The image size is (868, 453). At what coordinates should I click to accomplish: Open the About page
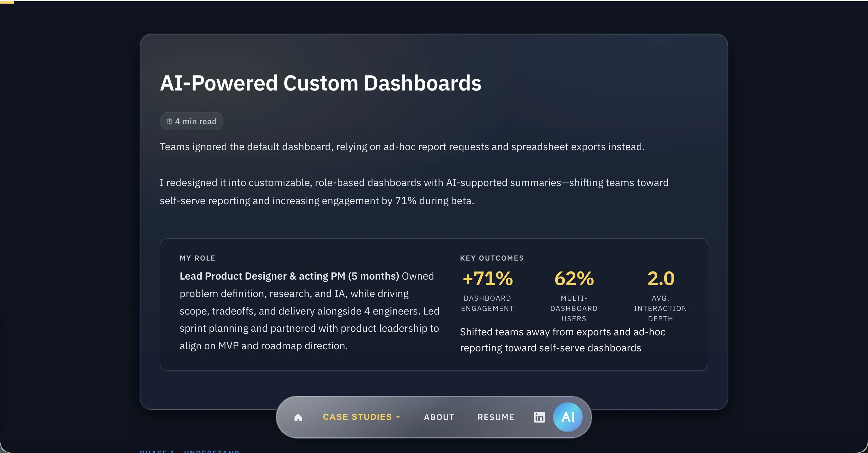[439, 417]
